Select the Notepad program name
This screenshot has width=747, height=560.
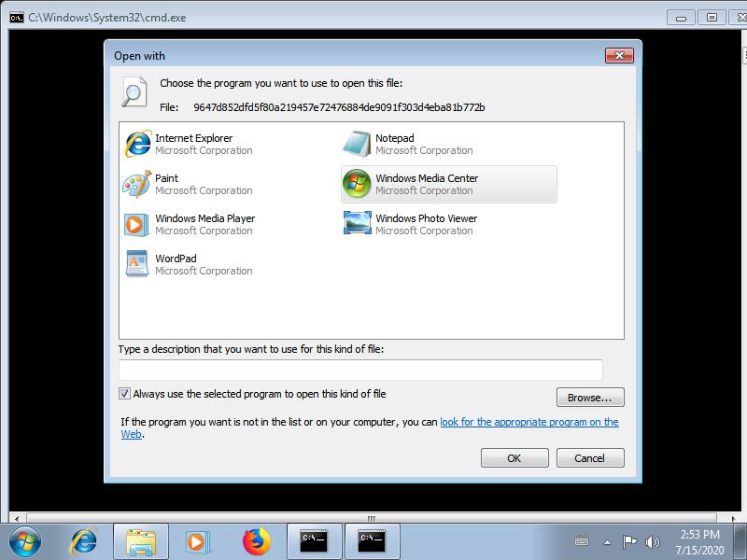[394, 138]
